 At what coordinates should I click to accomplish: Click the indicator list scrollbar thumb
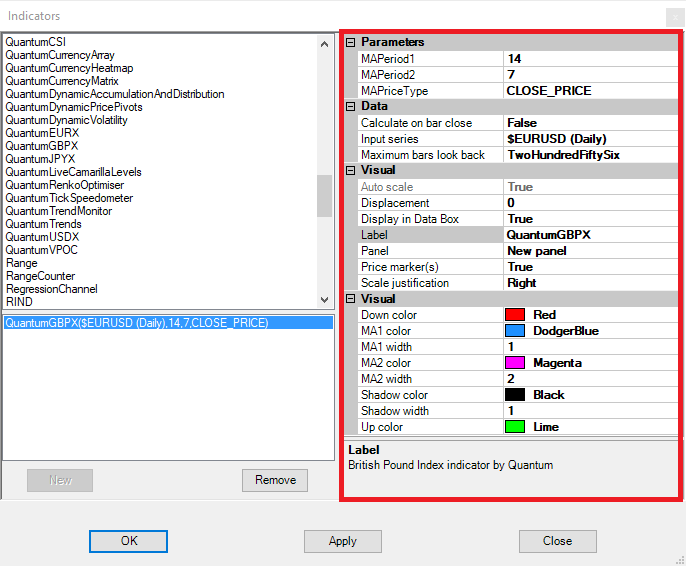(x=324, y=196)
